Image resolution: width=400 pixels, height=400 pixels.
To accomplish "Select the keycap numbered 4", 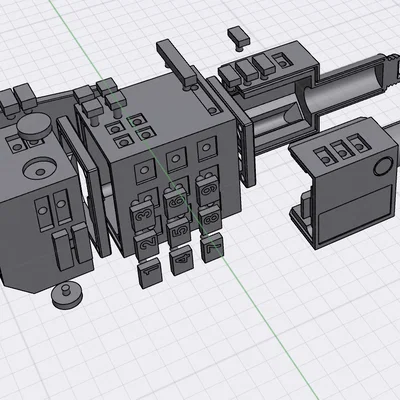I will pyautogui.click(x=182, y=260).
